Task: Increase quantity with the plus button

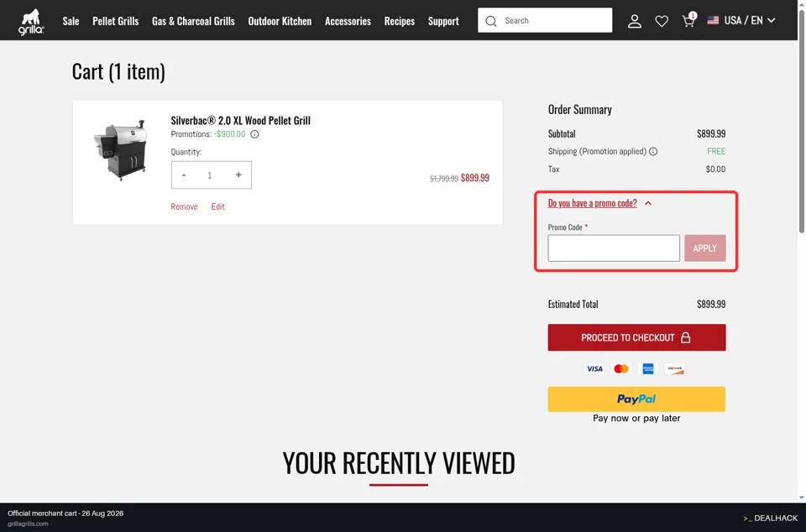Action: point(238,175)
